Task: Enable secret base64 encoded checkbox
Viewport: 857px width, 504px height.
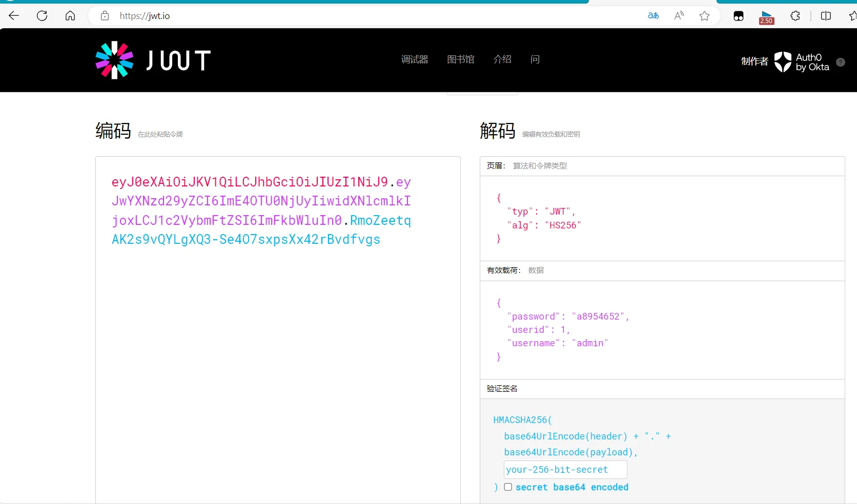Action: click(508, 487)
